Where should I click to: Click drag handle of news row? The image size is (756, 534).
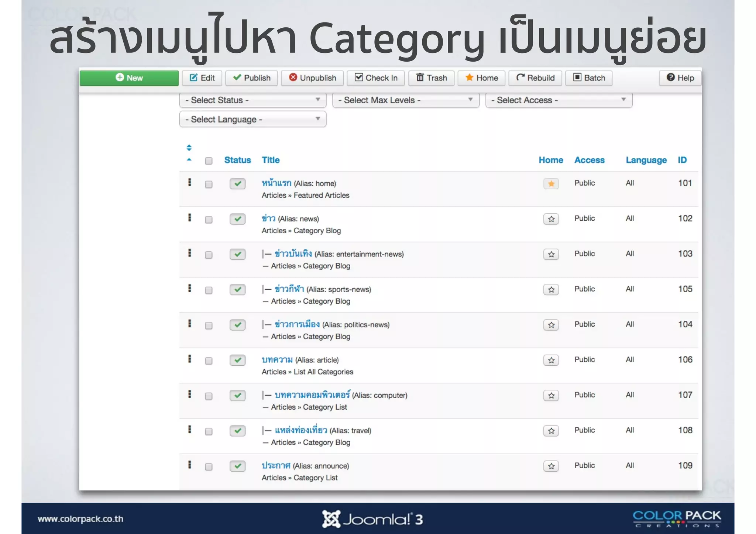pyautogui.click(x=190, y=218)
